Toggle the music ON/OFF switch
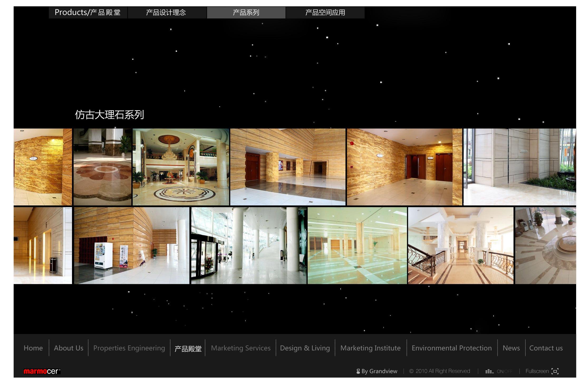This screenshot has height=382, width=588. coord(504,371)
